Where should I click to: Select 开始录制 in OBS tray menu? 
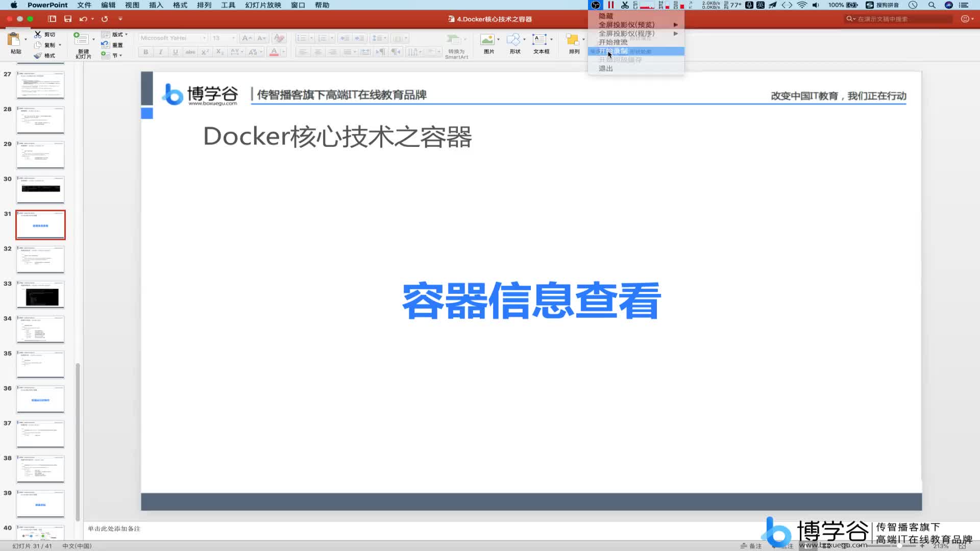pyautogui.click(x=636, y=51)
